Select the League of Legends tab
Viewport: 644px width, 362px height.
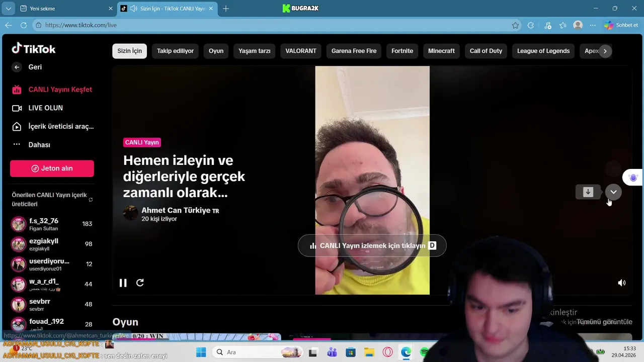click(x=543, y=51)
